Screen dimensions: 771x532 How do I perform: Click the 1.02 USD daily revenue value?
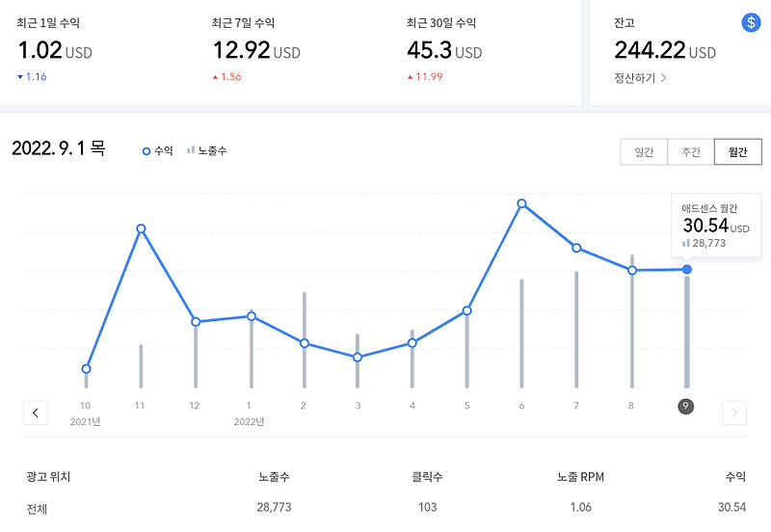point(55,50)
